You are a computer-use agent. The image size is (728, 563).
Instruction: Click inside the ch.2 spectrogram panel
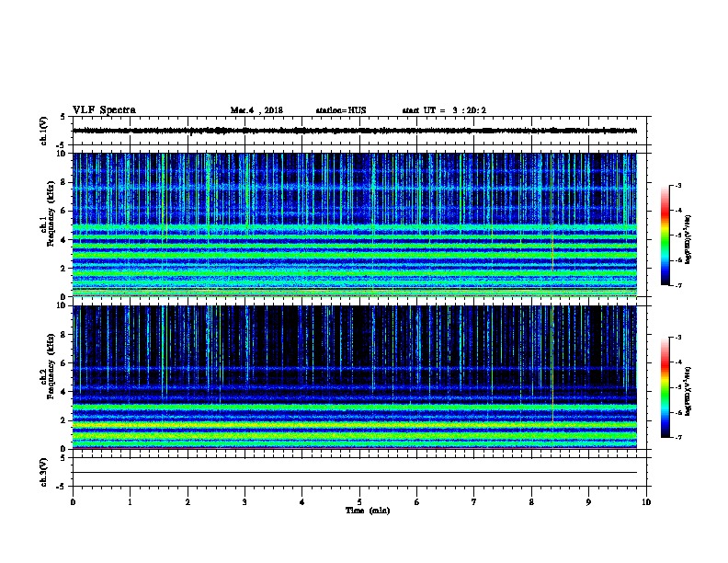click(354, 377)
